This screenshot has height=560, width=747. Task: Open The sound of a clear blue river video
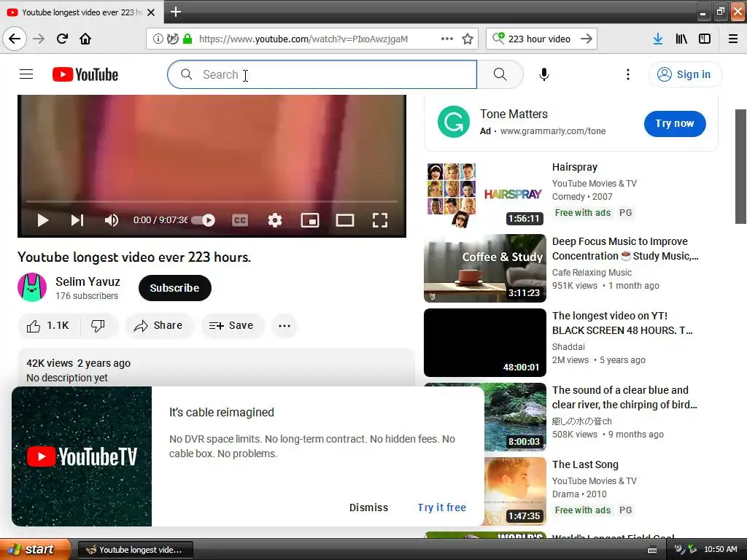pos(624,397)
